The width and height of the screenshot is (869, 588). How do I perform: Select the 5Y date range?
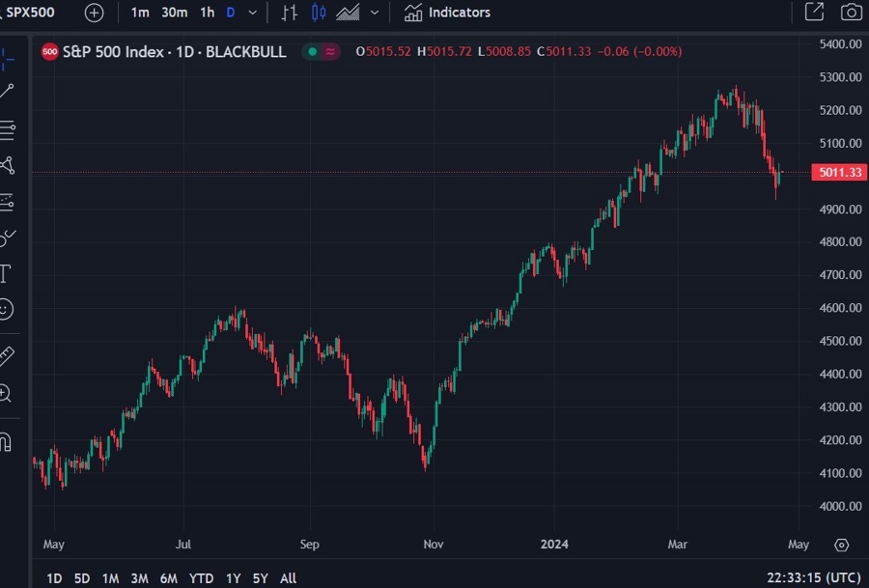click(x=260, y=578)
